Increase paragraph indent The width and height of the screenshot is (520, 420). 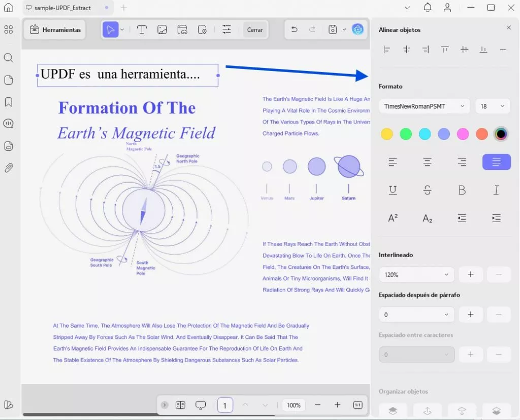point(497,218)
